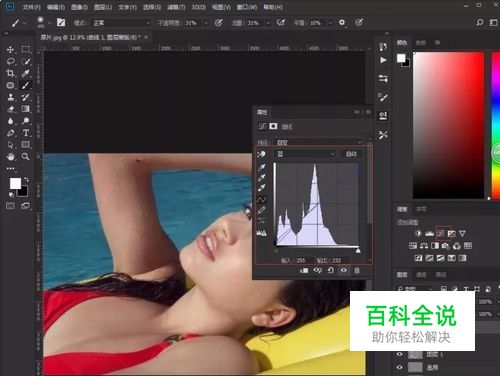The image size is (500, 376).
Task: Open the Curves preset dropdown
Action: (319, 142)
